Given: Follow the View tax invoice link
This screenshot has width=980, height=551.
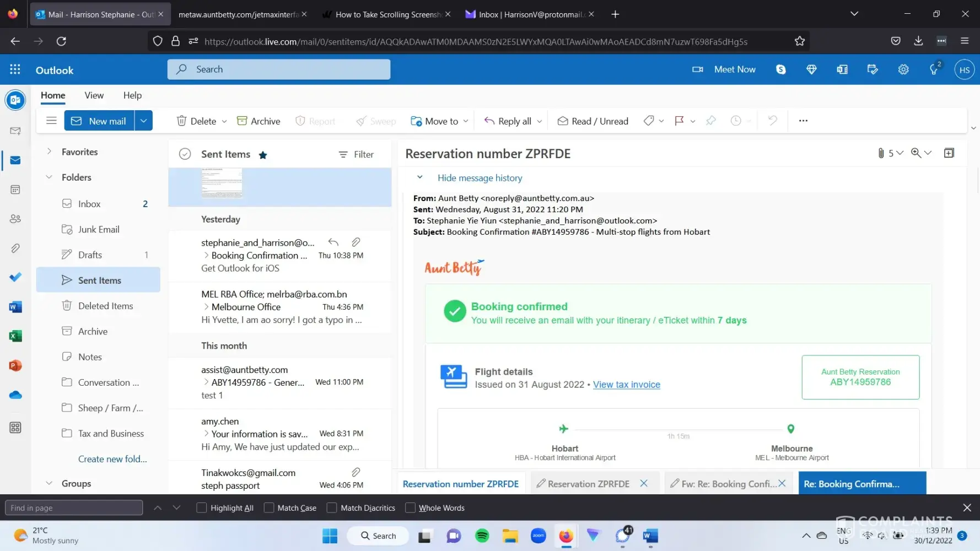Looking at the screenshot, I should pyautogui.click(x=626, y=385).
